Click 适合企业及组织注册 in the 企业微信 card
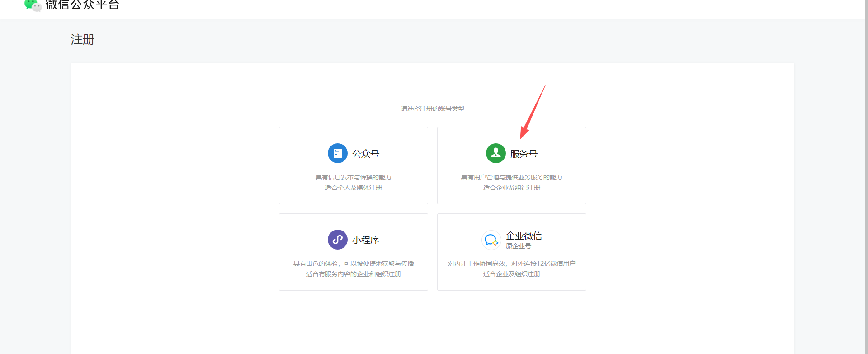868x354 pixels. pyautogui.click(x=511, y=274)
